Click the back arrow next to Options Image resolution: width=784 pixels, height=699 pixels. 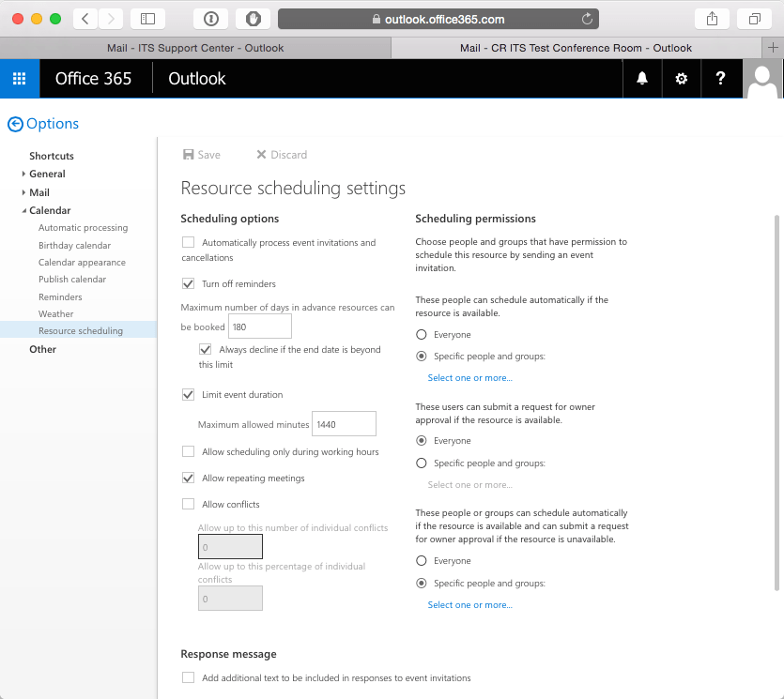[15, 123]
